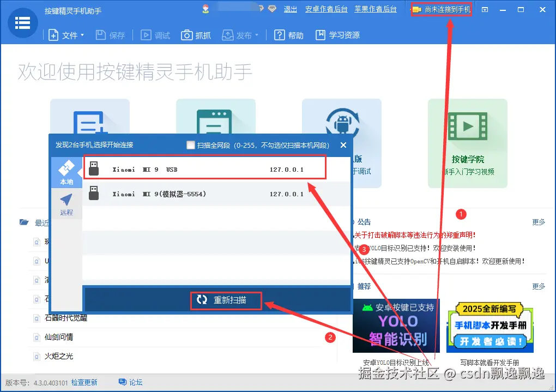Click the file icon beside 火炬之光

click(x=36, y=356)
